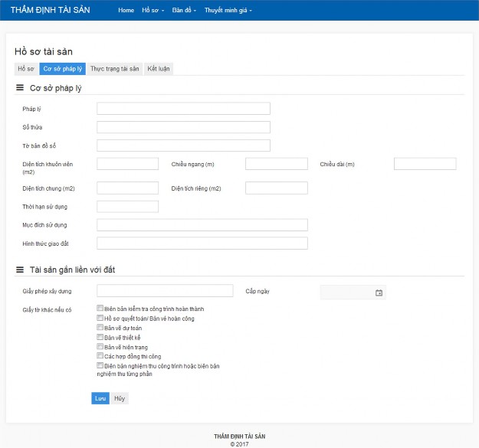Open the Kết luận tab
This screenshot has height=448, width=479.
click(x=159, y=69)
